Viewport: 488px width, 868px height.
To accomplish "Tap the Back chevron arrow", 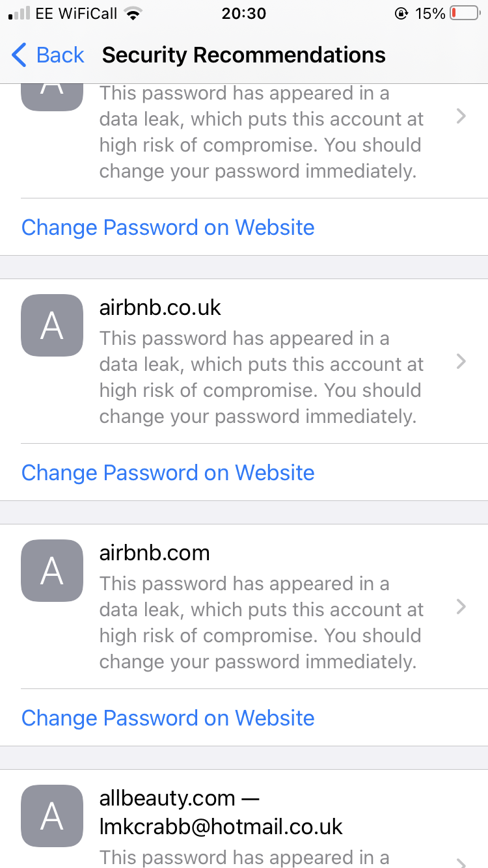I will point(20,55).
